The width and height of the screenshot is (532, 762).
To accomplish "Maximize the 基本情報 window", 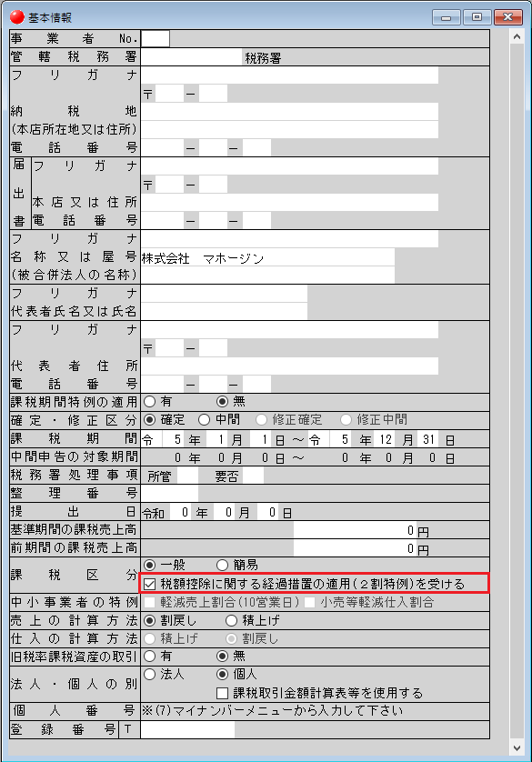I will (x=477, y=17).
